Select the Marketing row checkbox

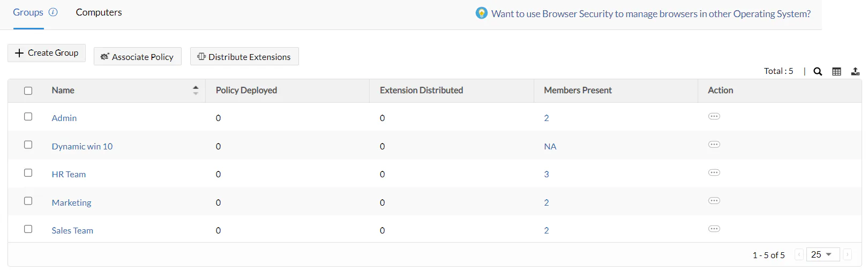point(28,201)
